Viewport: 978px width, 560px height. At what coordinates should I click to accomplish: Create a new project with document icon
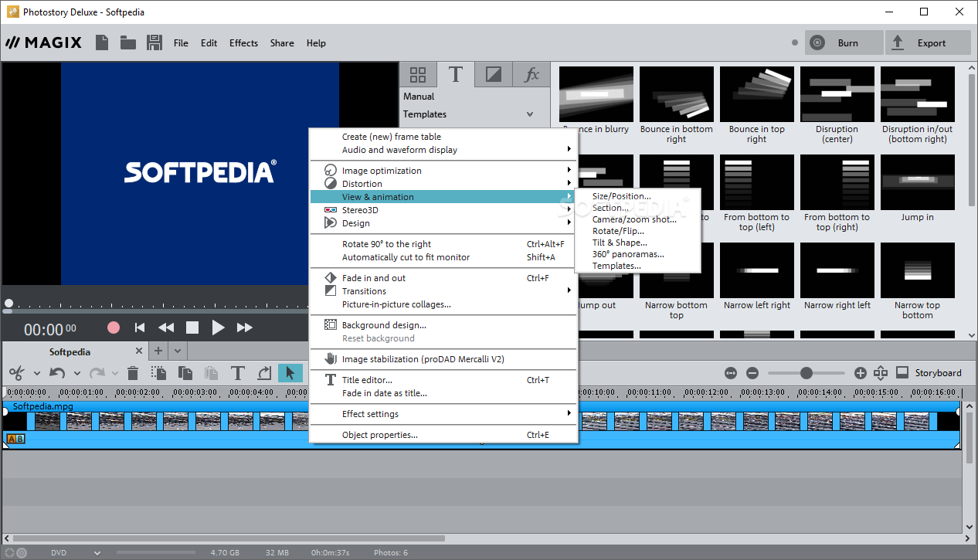[102, 42]
